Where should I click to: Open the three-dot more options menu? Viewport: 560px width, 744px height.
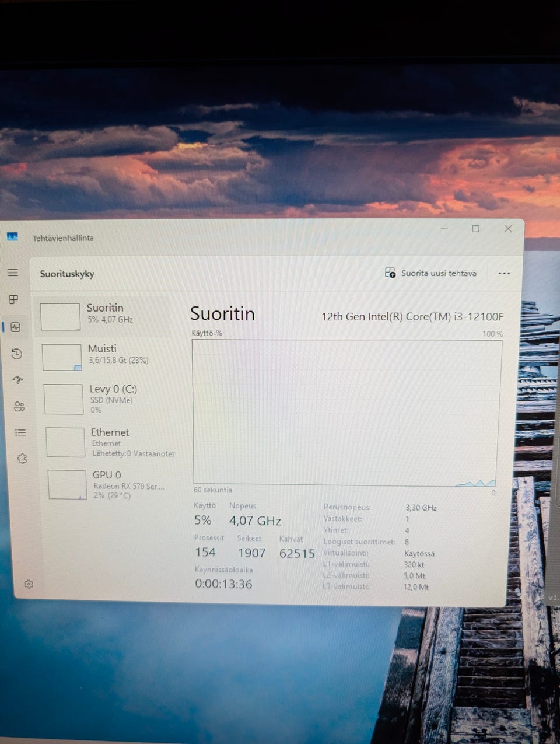(x=505, y=273)
